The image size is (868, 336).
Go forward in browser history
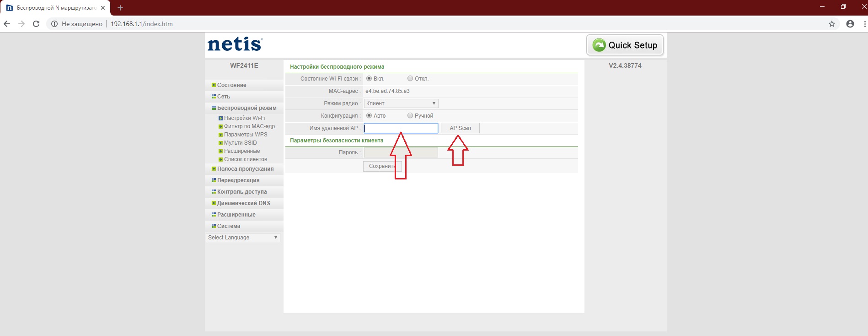[21, 24]
